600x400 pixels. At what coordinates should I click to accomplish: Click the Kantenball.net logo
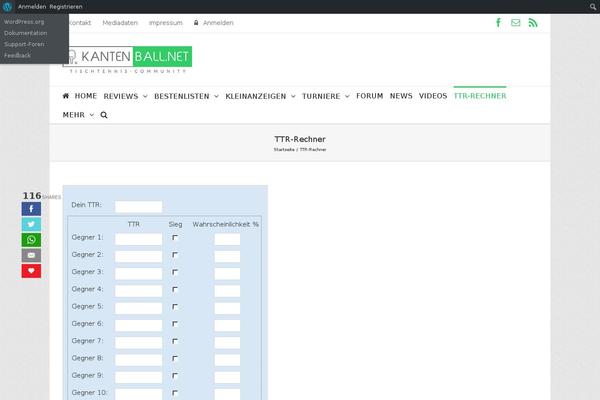[127, 60]
